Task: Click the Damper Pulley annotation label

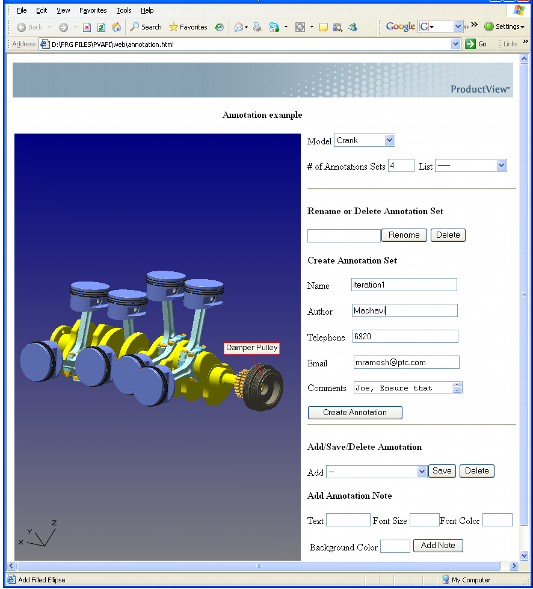Action: tap(252, 348)
